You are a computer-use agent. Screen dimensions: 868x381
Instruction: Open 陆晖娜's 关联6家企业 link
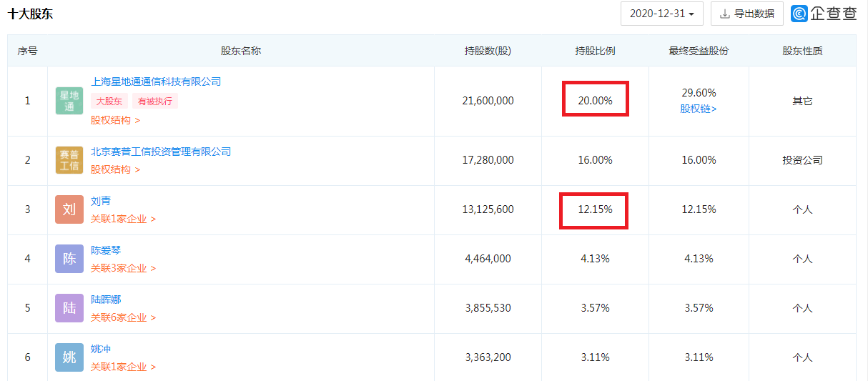pos(123,317)
